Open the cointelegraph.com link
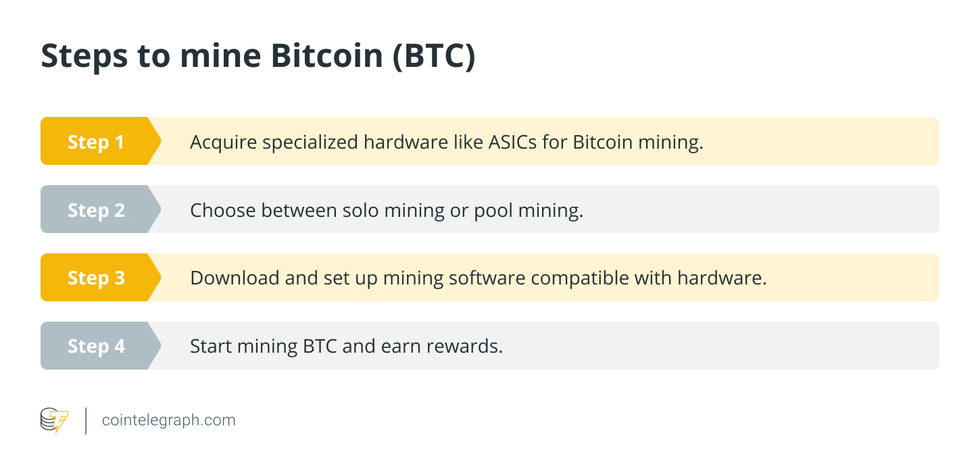Image resolution: width=980 pixels, height=475 pixels. [x=168, y=420]
